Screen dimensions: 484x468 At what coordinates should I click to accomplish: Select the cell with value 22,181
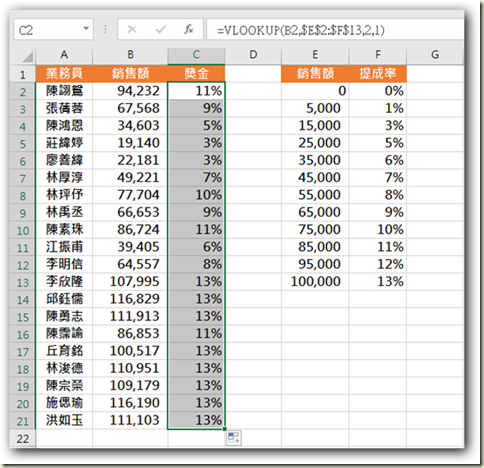pos(130,160)
